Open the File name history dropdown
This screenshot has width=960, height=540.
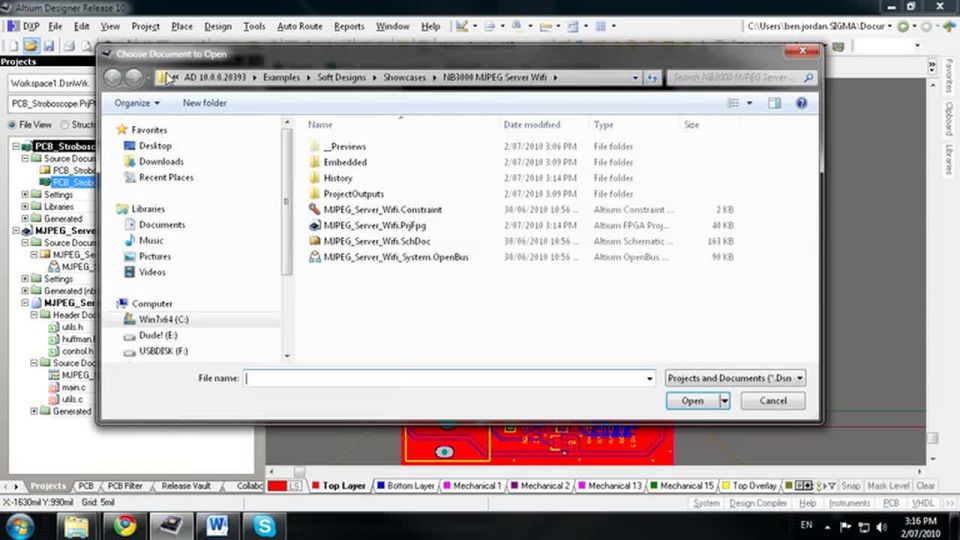pyautogui.click(x=649, y=378)
